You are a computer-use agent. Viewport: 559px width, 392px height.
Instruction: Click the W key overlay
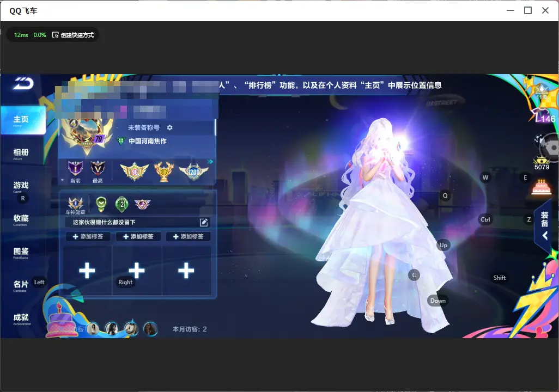pos(485,177)
